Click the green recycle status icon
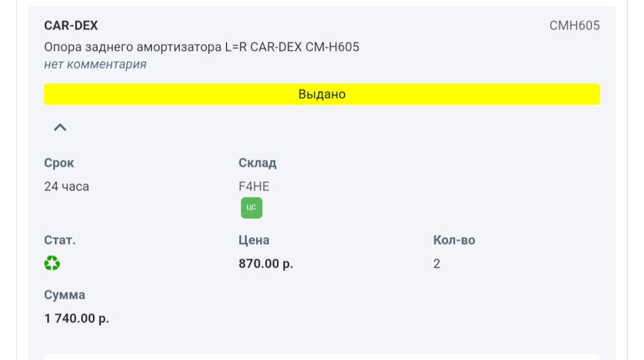The image size is (644, 360). [x=52, y=263]
